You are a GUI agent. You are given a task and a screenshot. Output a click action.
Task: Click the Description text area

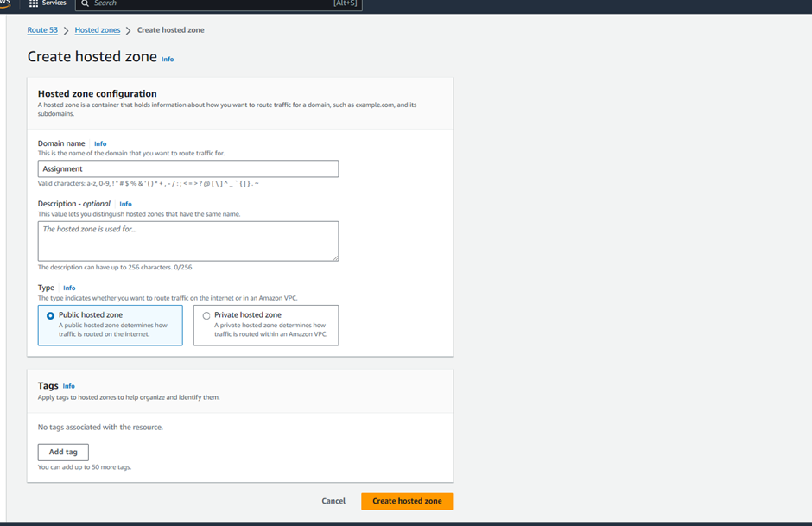(x=186, y=240)
